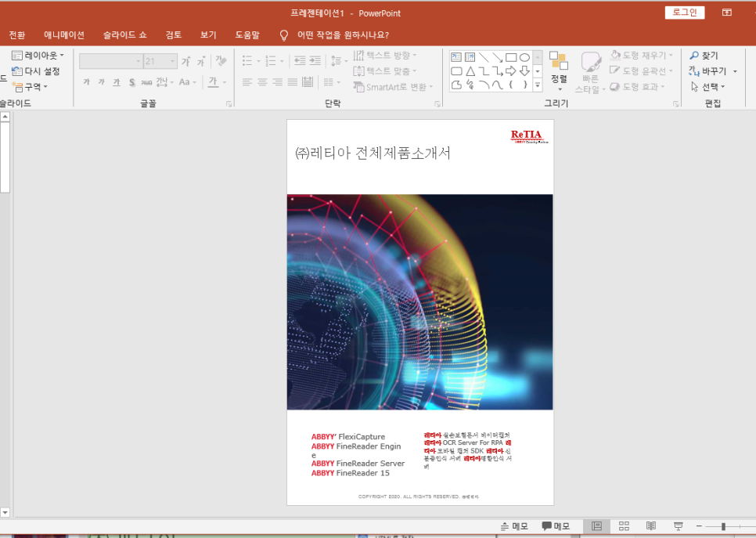Open the font color dropdown arrow
Viewport: 756px width, 538px height.
(225, 82)
